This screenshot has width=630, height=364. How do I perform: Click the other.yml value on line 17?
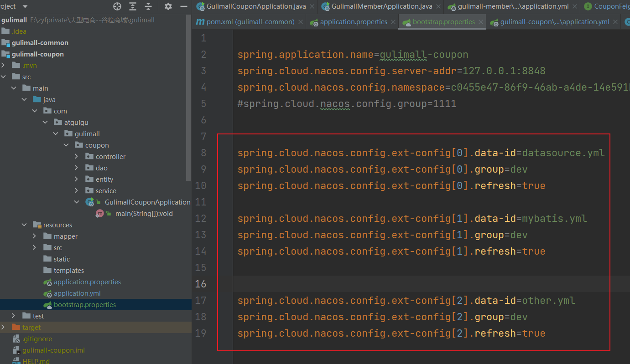(x=549, y=301)
